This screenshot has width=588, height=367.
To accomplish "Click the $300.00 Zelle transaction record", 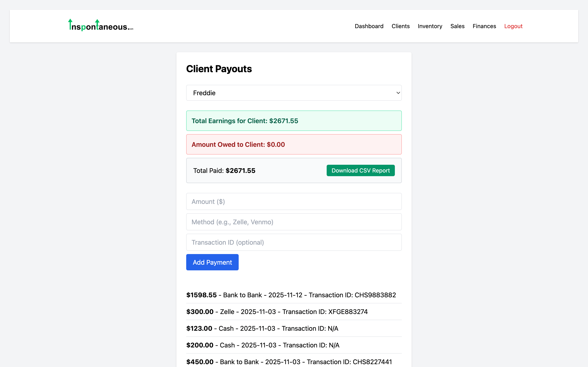I will tap(277, 312).
